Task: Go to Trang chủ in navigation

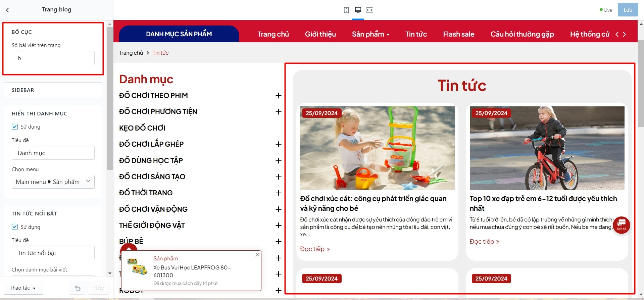Action: (273, 34)
